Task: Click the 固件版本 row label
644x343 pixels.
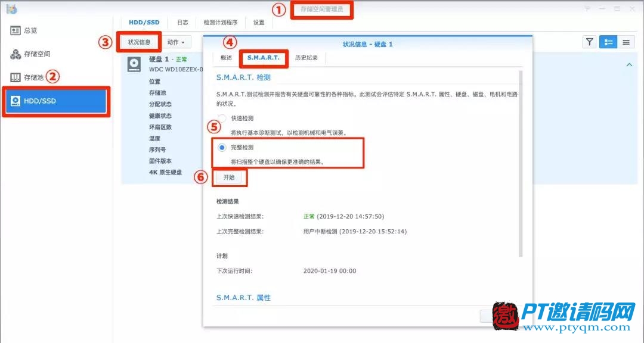Action: pos(160,161)
